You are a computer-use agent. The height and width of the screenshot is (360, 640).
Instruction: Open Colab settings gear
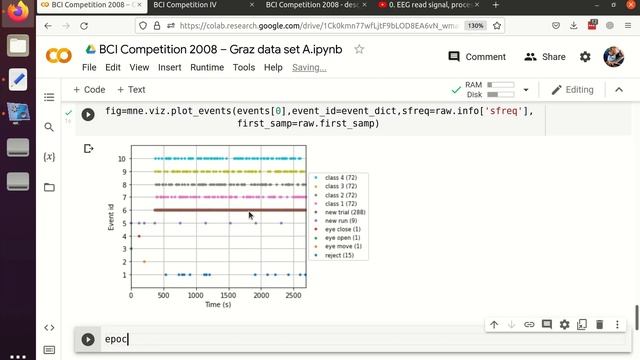tap(585, 57)
